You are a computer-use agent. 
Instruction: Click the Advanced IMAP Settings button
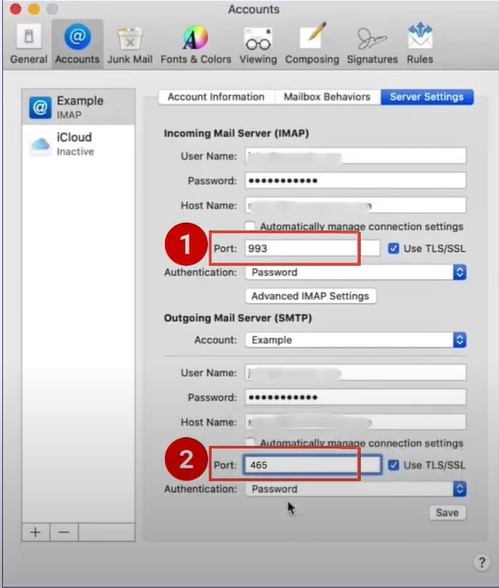coord(310,296)
